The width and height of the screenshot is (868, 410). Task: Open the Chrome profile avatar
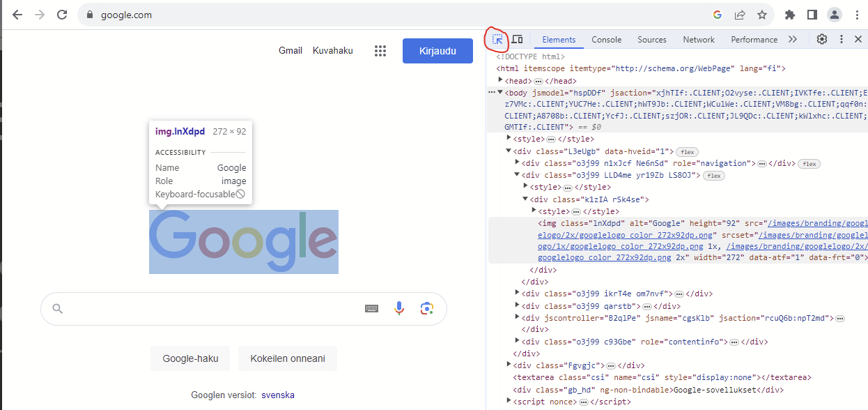point(834,15)
